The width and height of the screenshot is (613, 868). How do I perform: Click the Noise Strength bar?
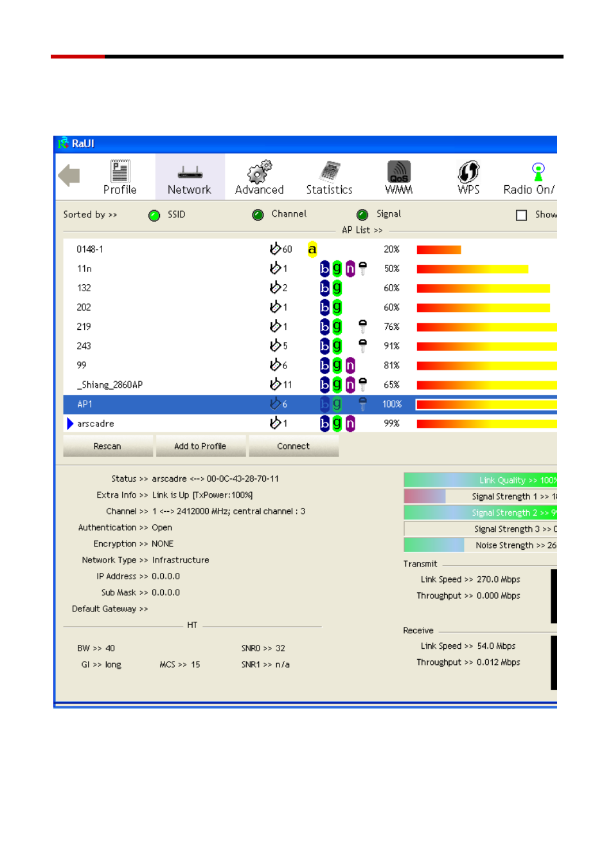coord(481,545)
